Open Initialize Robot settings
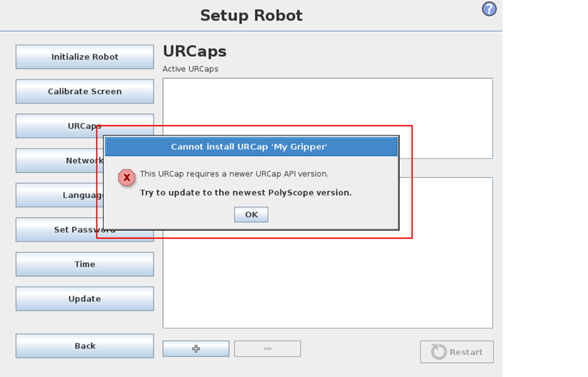The width and height of the screenshot is (588, 377). click(85, 57)
